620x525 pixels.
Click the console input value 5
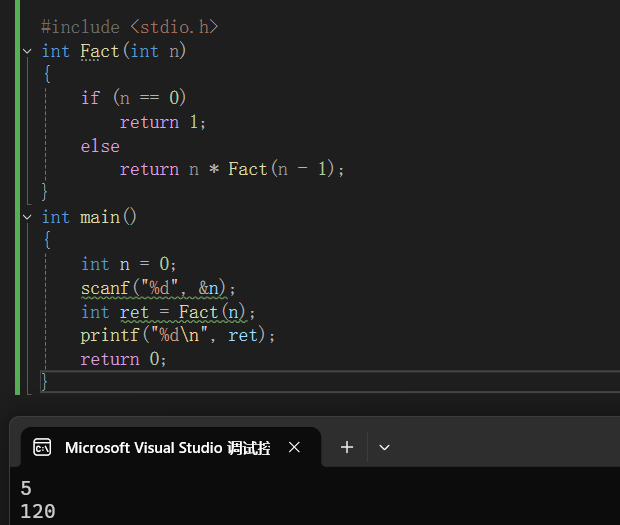[26, 488]
